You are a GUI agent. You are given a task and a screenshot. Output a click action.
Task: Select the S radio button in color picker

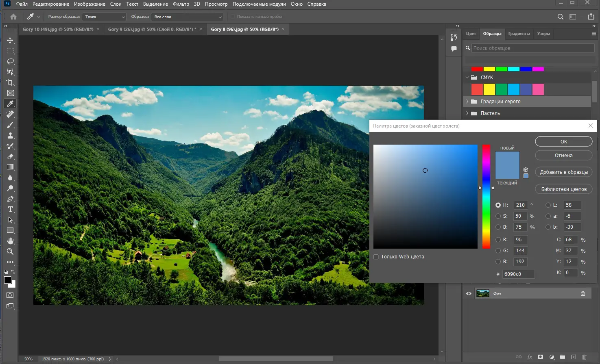[499, 216]
